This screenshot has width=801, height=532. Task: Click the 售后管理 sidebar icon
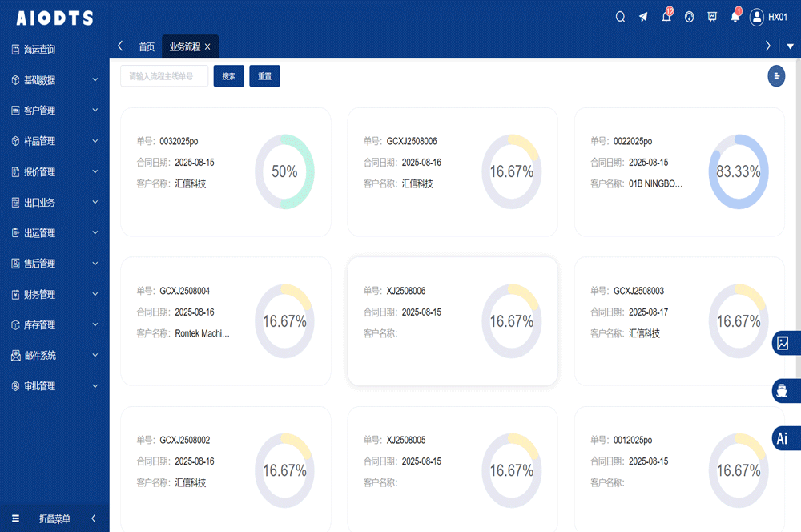(15, 264)
